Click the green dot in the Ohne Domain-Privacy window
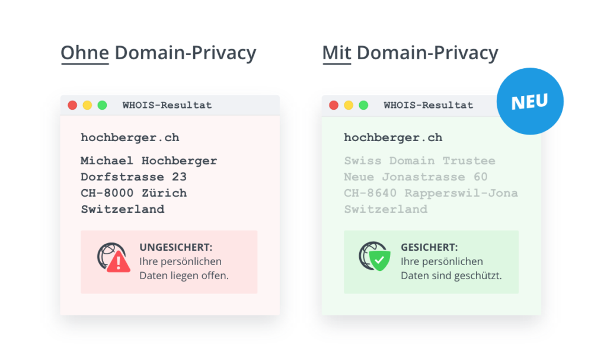 (102, 106)
